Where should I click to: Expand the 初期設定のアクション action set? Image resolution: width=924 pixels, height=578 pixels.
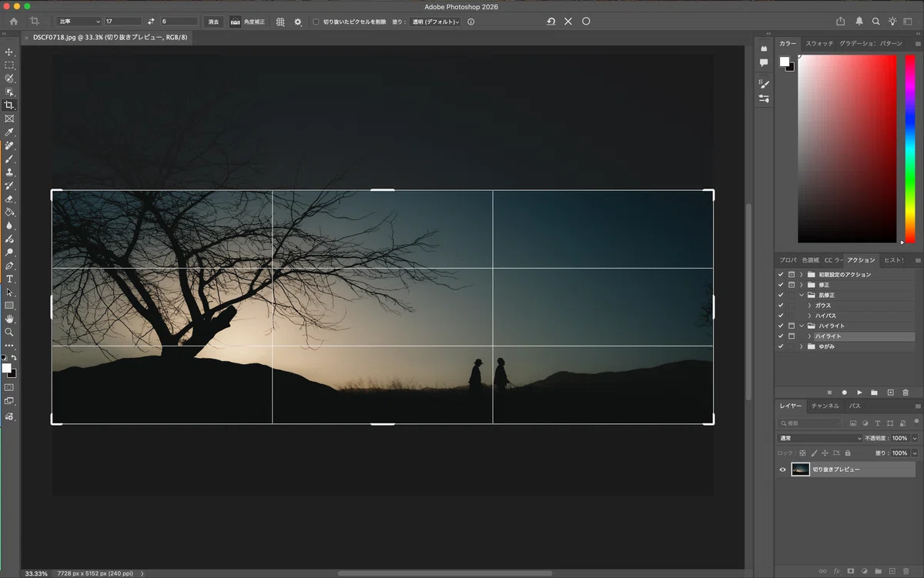click(x=801, y=275)
